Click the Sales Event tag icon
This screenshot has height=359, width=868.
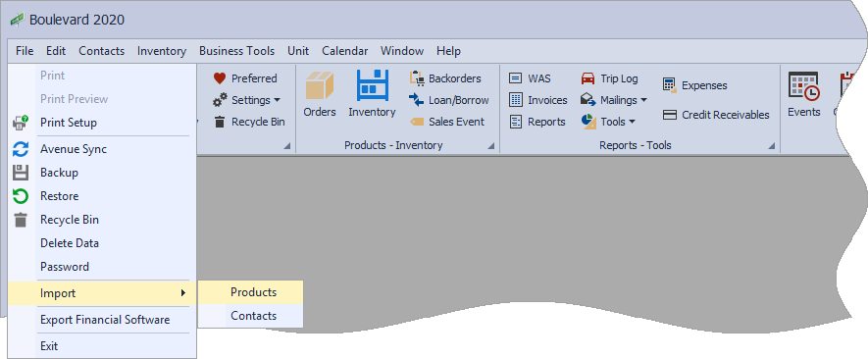[416, 122]
